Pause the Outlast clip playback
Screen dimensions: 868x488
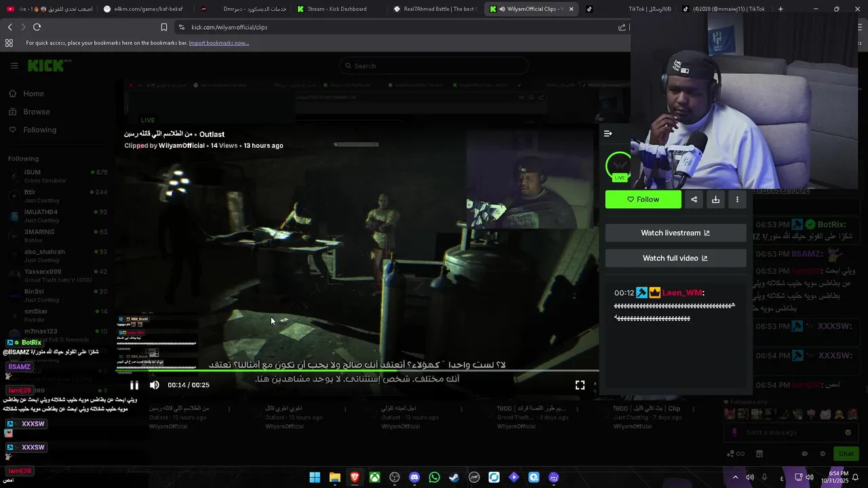pos(134,385)
